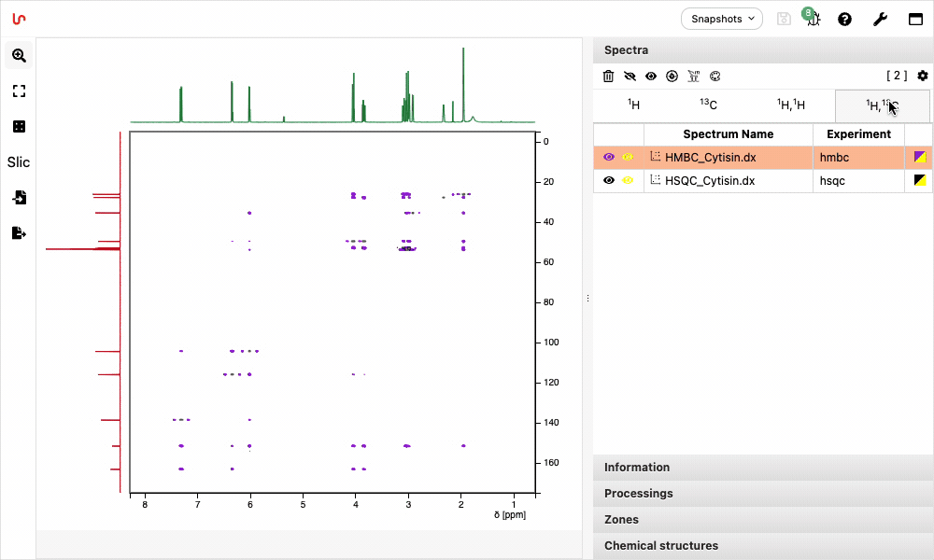Open the Snapshots dropdown

721,19
